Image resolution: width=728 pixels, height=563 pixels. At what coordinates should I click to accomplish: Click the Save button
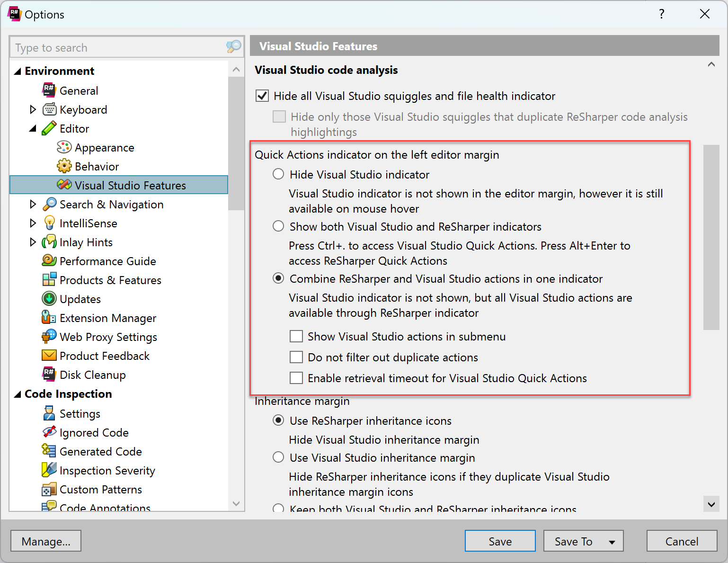[x=500, y=541]
